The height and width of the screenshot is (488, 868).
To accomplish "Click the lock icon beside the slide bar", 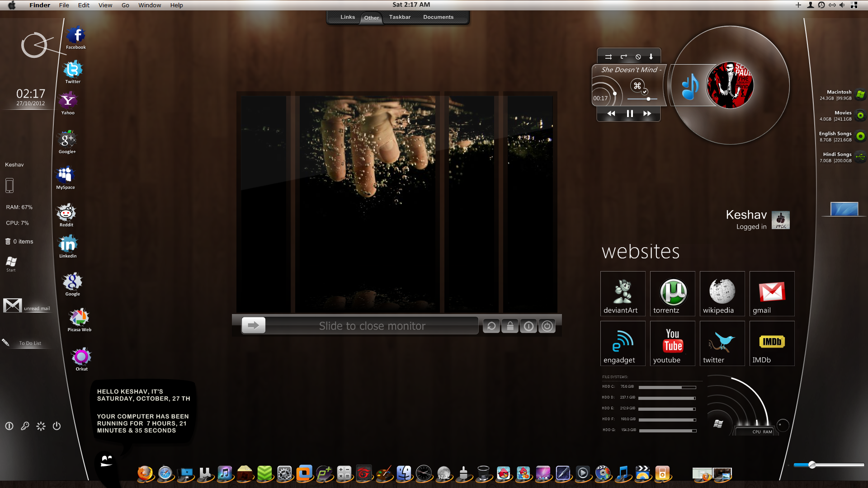I will pos(510,326).
